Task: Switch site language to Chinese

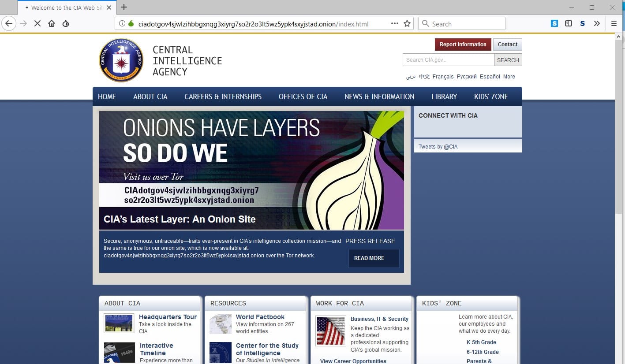Action: (424, 77)
